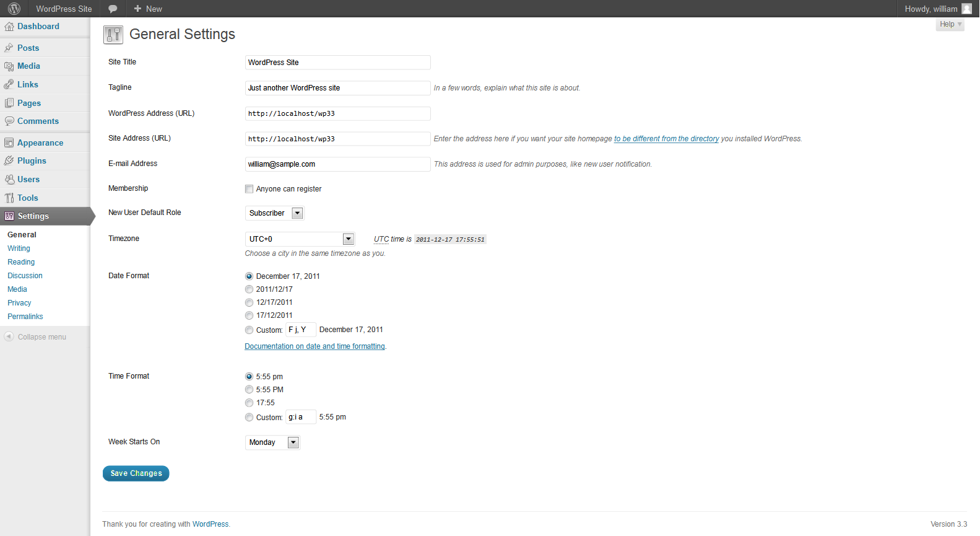Screen dimensions: 980x536
Task: Click the Plugins plug icon
Action: coord(9,160)
